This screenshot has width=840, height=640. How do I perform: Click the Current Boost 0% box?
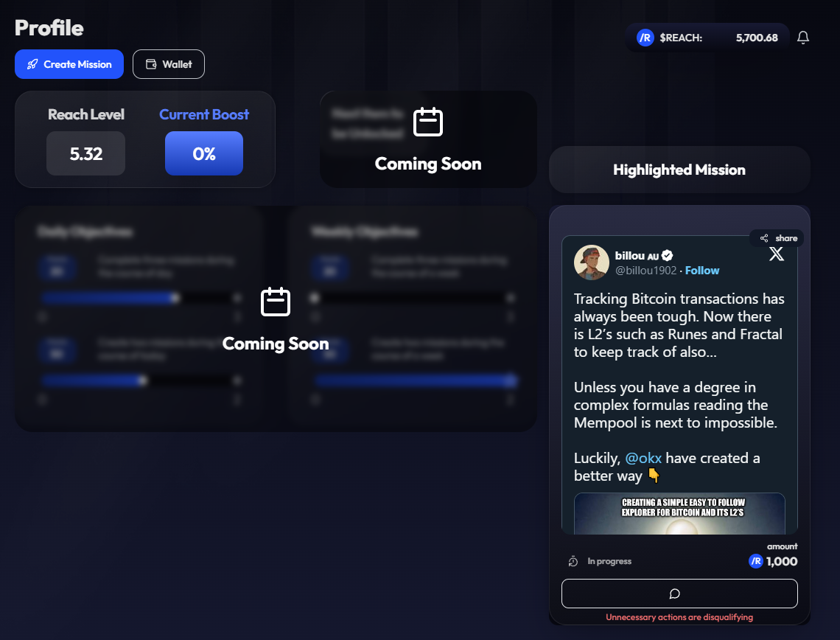point(204,153)
